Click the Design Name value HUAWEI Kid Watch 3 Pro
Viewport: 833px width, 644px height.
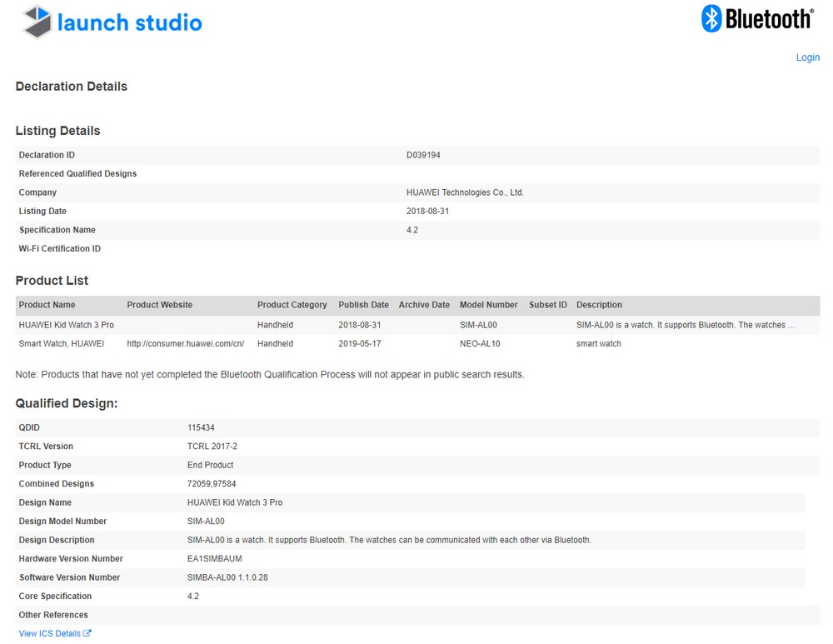click(235, 502)
